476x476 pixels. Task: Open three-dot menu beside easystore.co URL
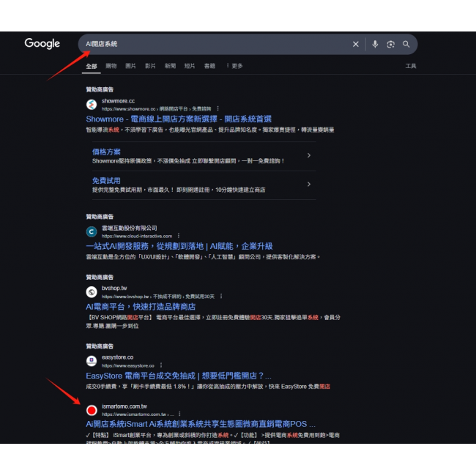161,365
